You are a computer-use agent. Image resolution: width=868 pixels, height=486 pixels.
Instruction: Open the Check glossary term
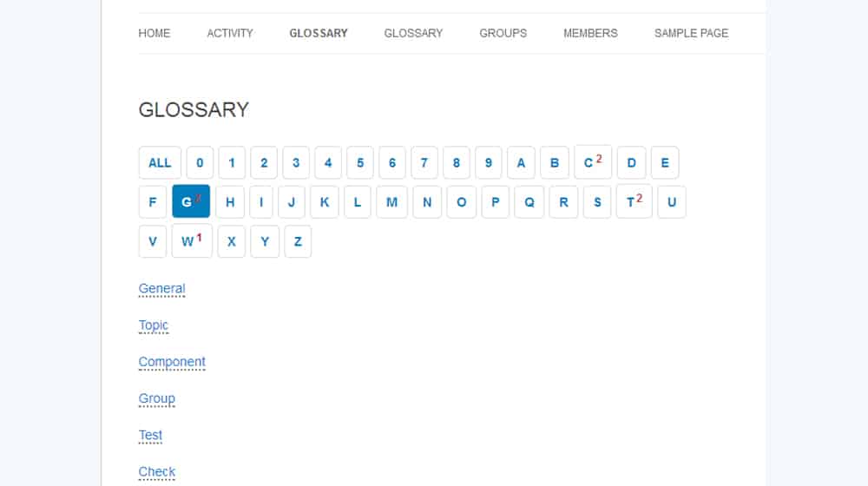tap(156, 471)
